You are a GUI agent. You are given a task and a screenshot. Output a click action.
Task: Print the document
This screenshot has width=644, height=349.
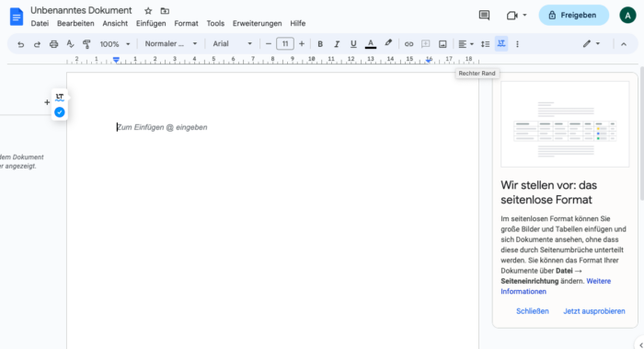(x=53, y=44)
